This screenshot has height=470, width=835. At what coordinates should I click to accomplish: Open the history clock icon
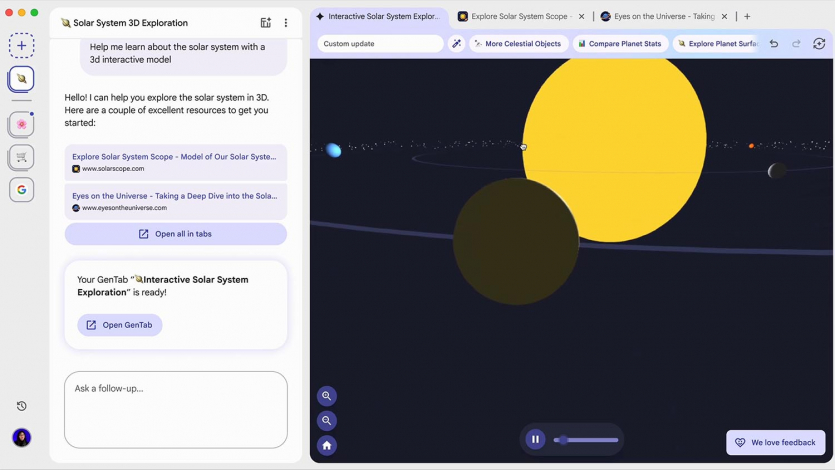21,406
